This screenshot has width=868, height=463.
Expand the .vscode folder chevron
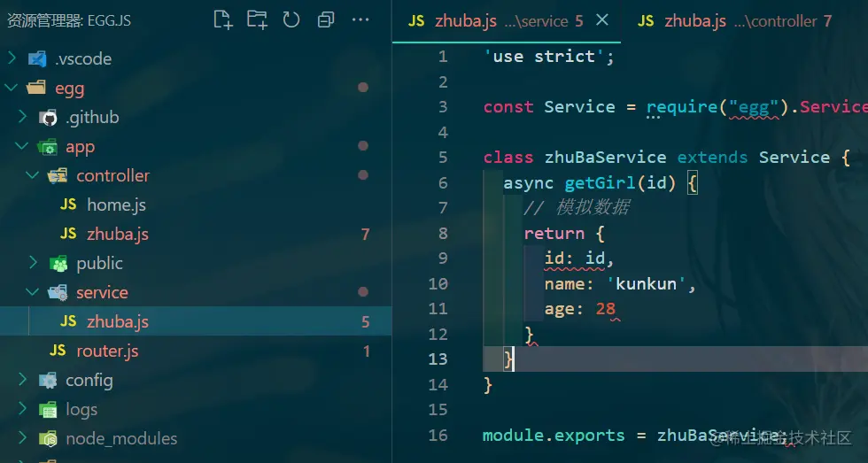click(x=12, y=58)
